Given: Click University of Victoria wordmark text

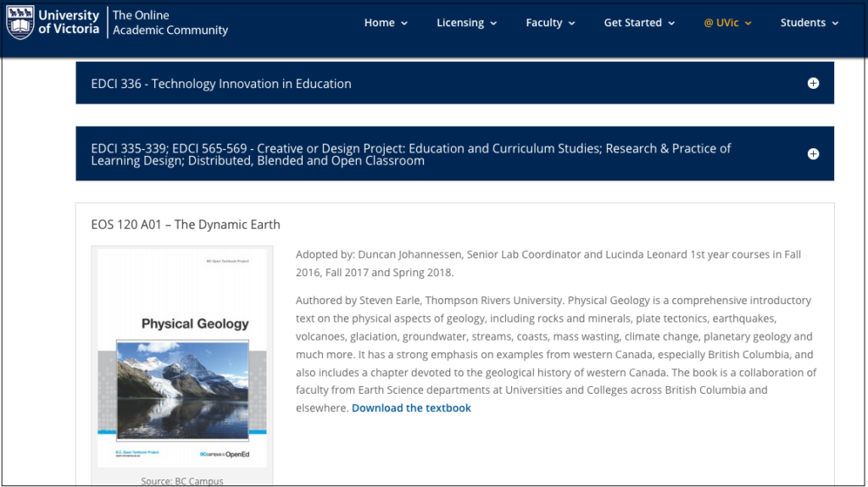Looking at the screenshot, I should [69, 22].
